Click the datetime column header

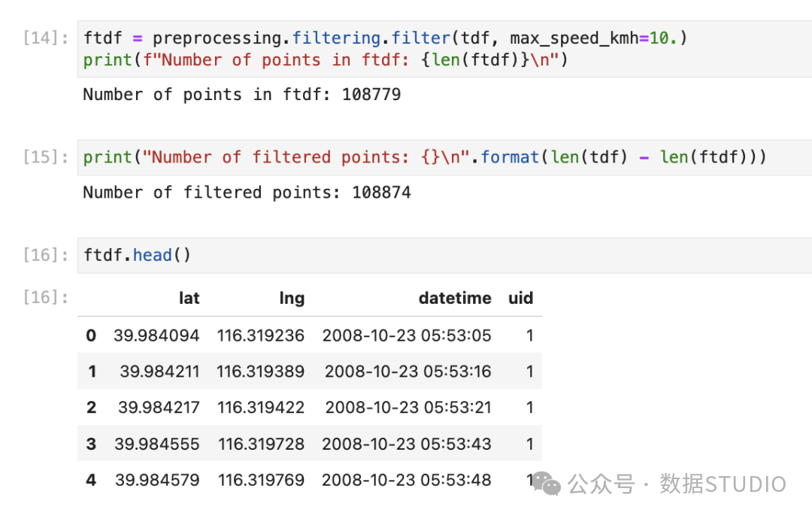click(x=455, y=298)
